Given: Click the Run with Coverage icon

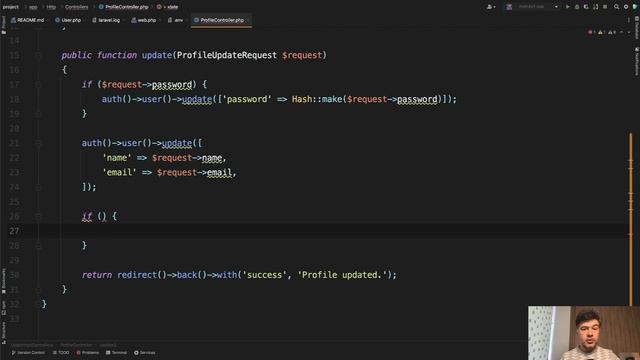Looking at the screenshot, I should tap(586, 7).
